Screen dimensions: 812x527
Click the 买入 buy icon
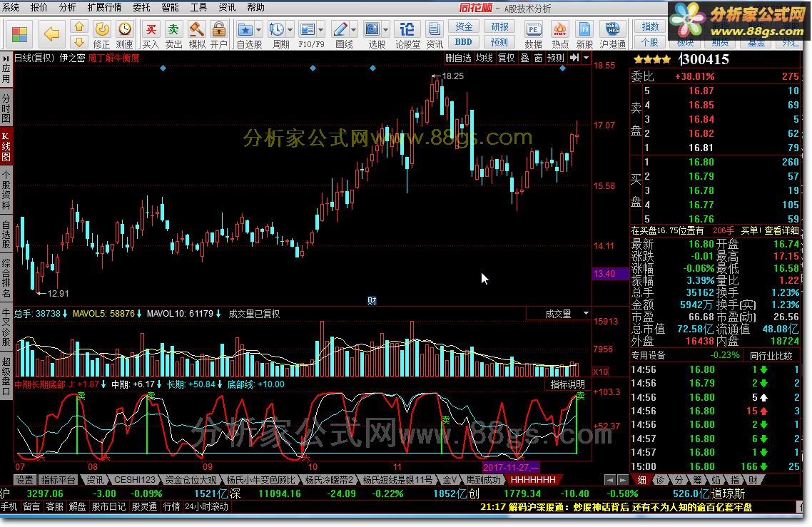click(150, 29)
